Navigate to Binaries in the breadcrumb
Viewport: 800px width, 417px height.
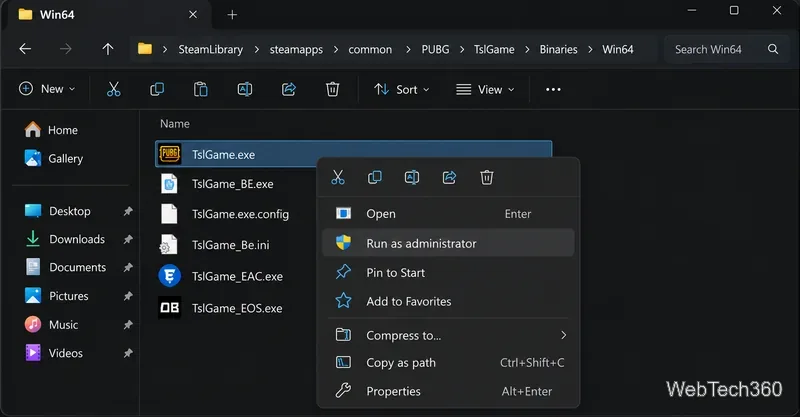pos(559,50)
